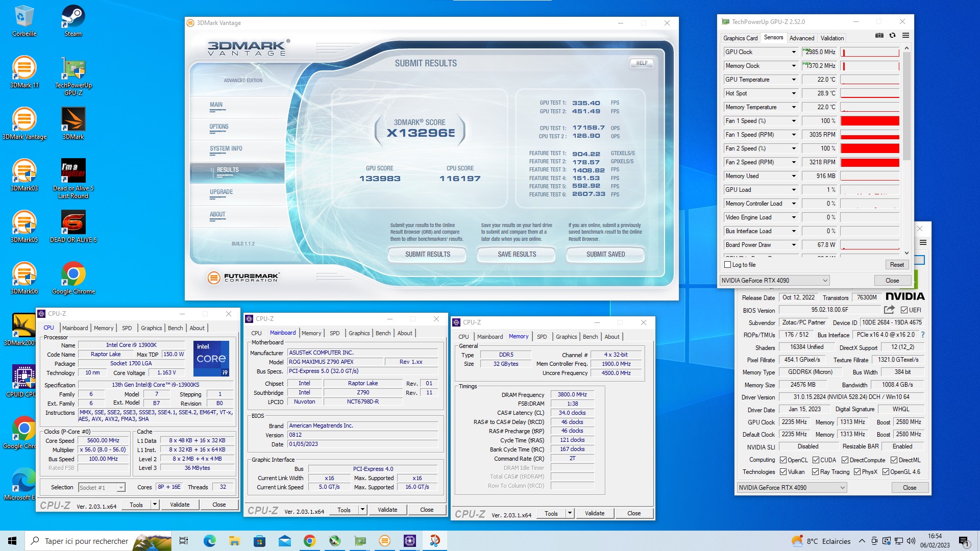980x551 pixels.
Task: Open 3DMark06 desktop shortcut
Action: 24,278
